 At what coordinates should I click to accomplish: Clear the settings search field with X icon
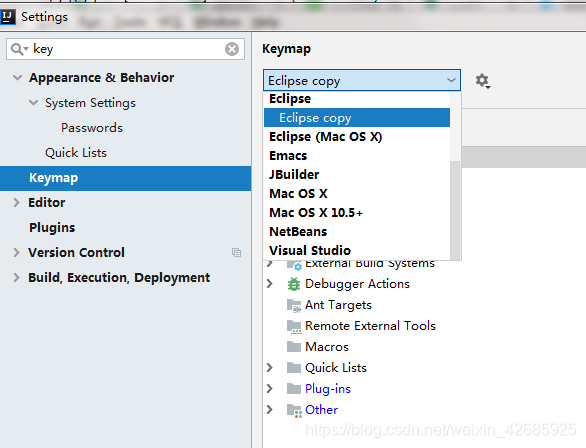click(232, 49)
